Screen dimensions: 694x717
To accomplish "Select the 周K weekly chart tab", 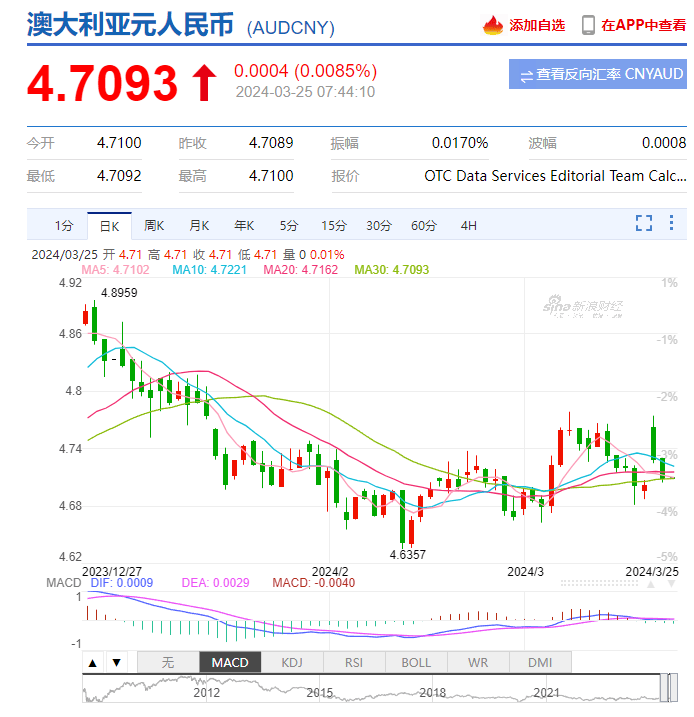I will (x=153, y=225).
